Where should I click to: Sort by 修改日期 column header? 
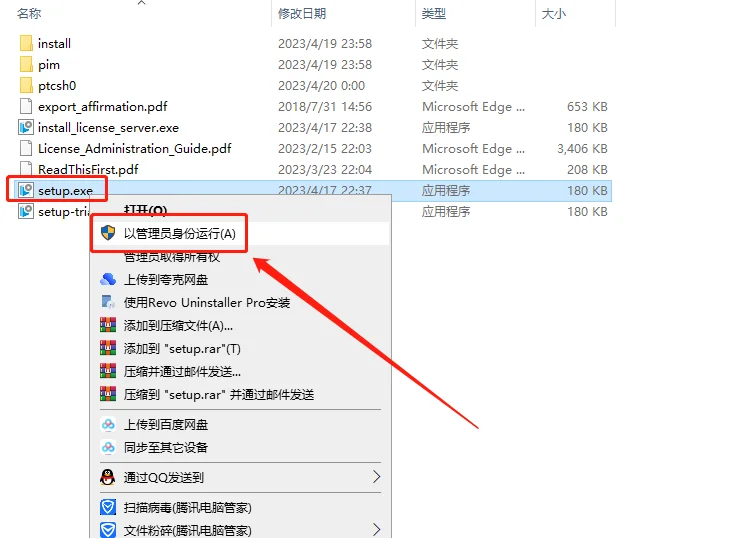302,14
